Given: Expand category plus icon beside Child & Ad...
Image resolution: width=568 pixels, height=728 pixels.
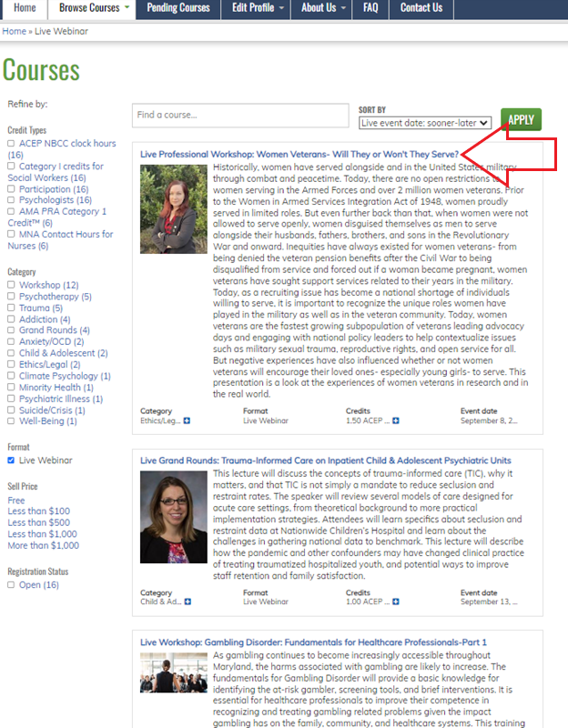Looking at the screenshot, I should click(x=187, y=602).
